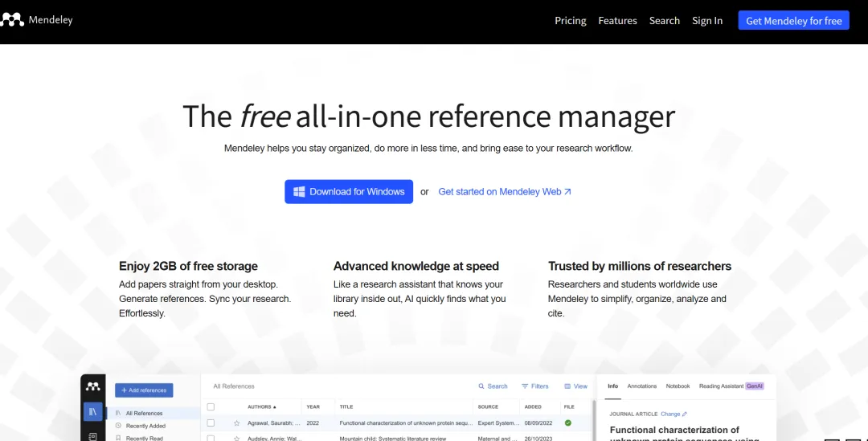This screenshot has width=868, height=441.
Task: Click the books icon beside All References
Action: [118, 414]
